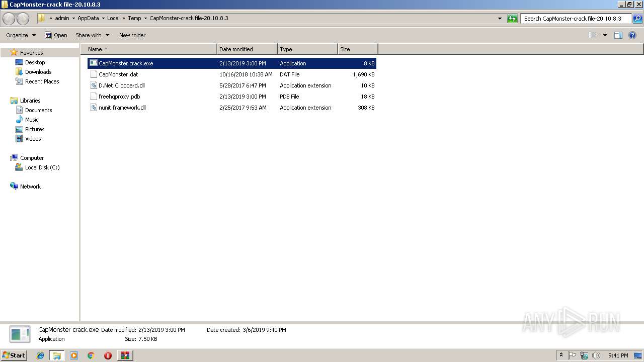
Task: Select the D.Net.Clipboard.dll file icon
Action: (94, 85)
